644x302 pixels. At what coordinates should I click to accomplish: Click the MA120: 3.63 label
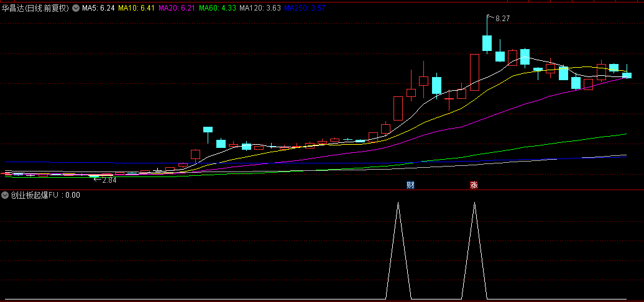[260, 7]
